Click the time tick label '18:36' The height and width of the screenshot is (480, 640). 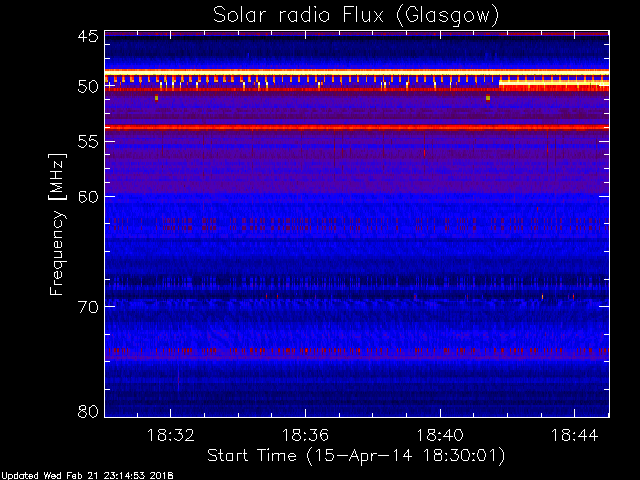point(305,435)
